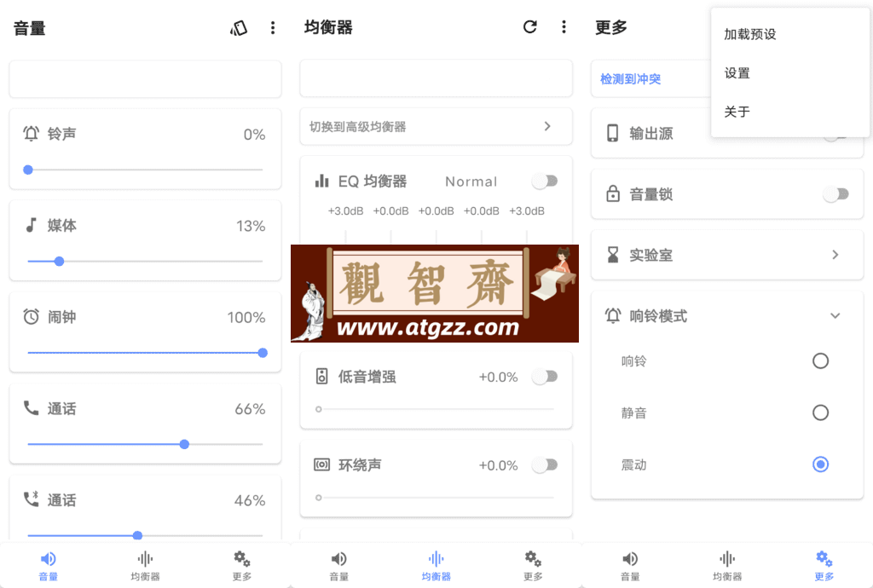Image resolution: width=873 pixels, height=588 pixels.
Task: Click the 闹钟 volume slider handle
Action: click(263, 353)
